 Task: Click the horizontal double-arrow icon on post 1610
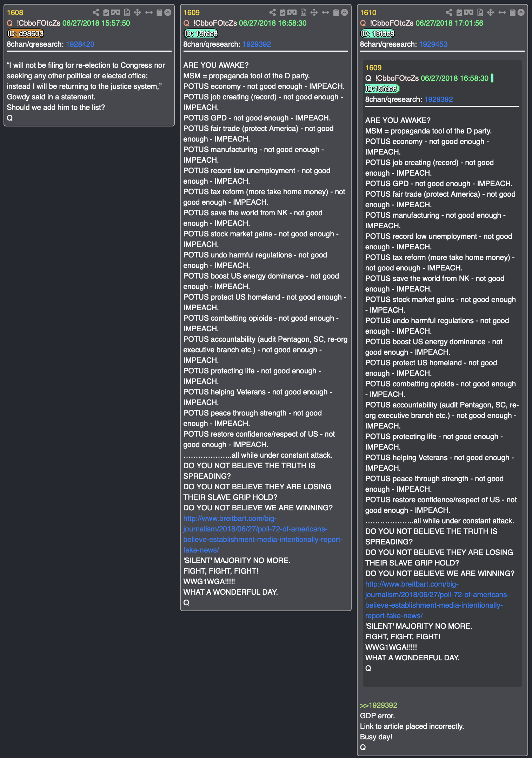coord(502,13)
